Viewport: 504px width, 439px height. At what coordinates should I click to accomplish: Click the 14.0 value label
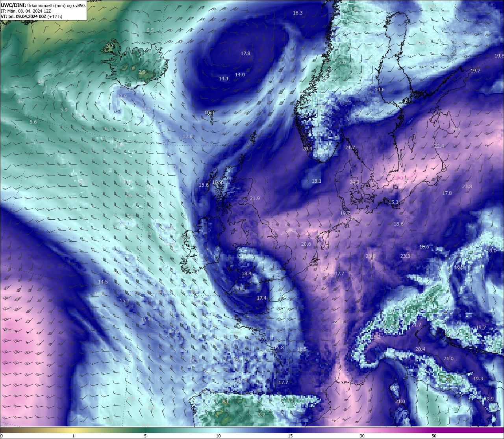240,75
